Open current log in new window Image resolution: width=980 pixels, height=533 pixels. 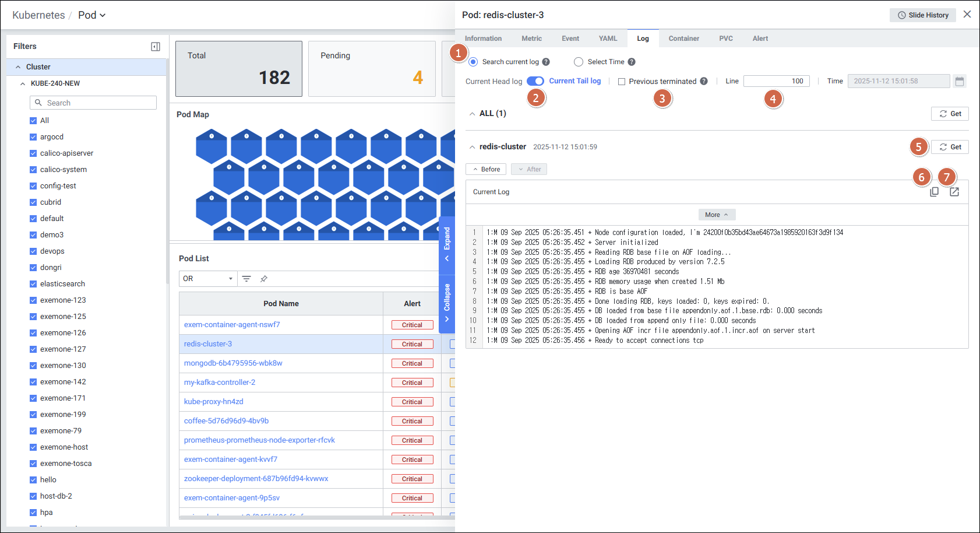pos(954,192)
